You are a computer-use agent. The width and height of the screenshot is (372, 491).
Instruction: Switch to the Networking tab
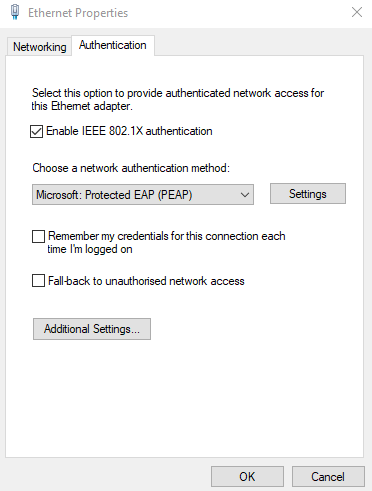click(x=39, y=47)
